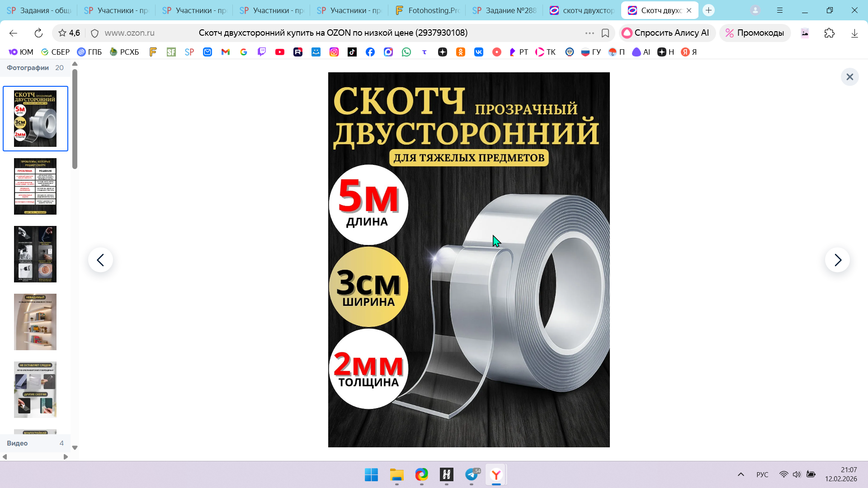
Task: Click the address bar showing www.ozon.ru
Action: 130,33
